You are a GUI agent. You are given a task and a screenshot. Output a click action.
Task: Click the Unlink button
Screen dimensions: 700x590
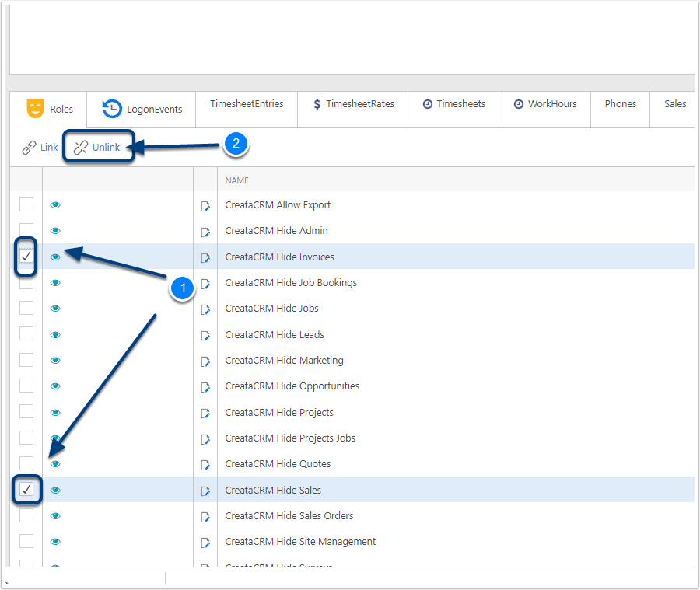[97, 147]
